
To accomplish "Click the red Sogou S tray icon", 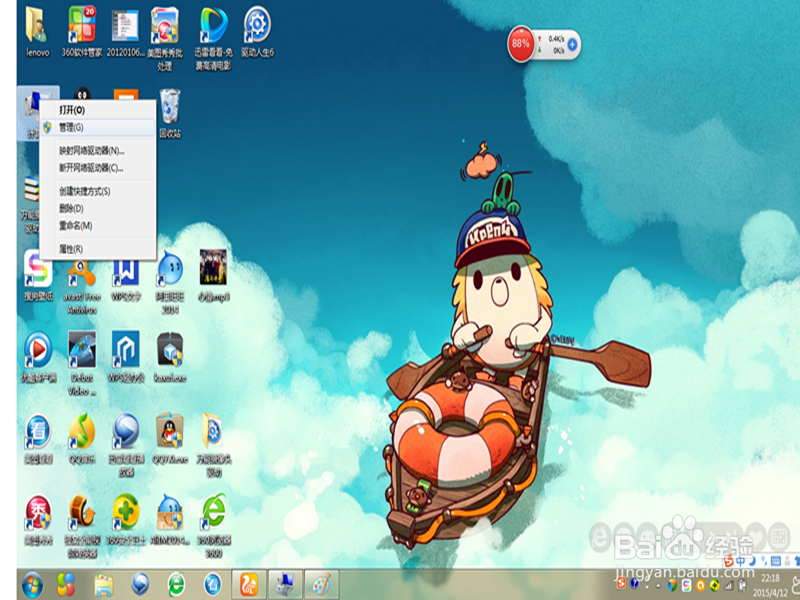I will (621, 584).
